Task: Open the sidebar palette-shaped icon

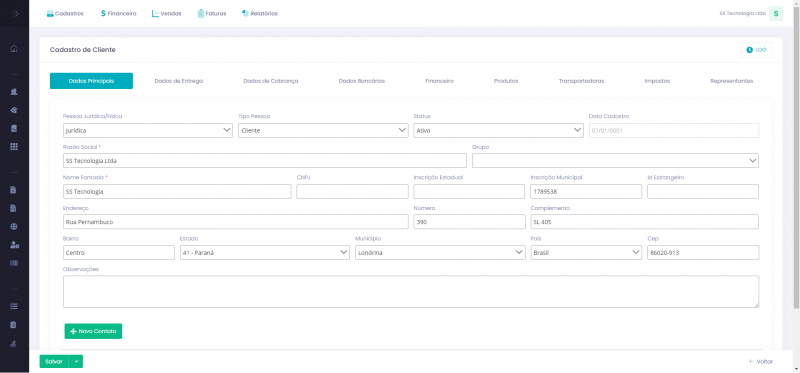Action: pos(14,110)
